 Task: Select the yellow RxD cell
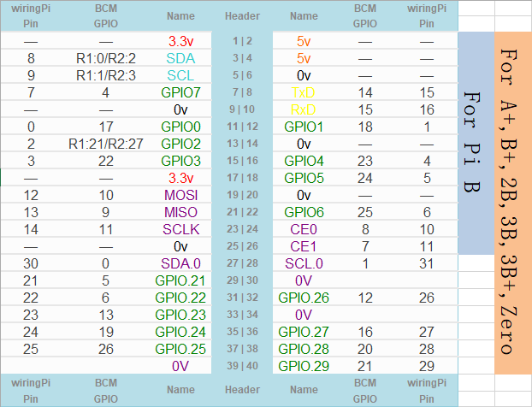pyautogui.click(x=304, y=109)
